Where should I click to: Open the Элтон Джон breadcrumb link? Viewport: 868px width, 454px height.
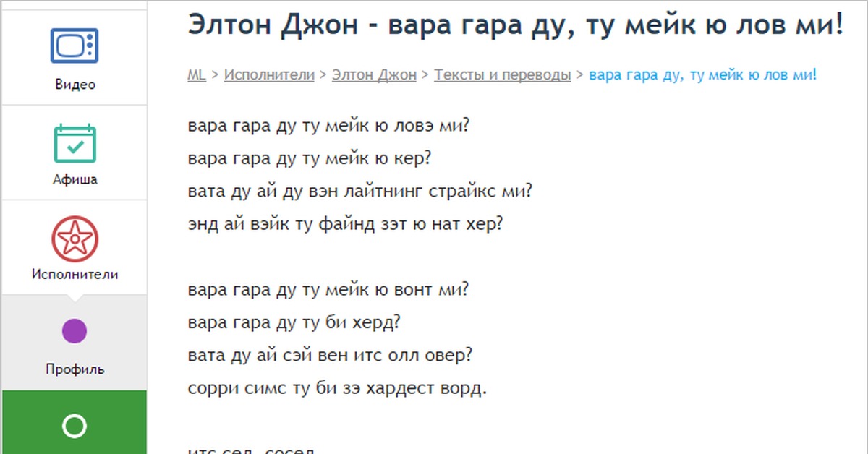(x=374, y=74)
